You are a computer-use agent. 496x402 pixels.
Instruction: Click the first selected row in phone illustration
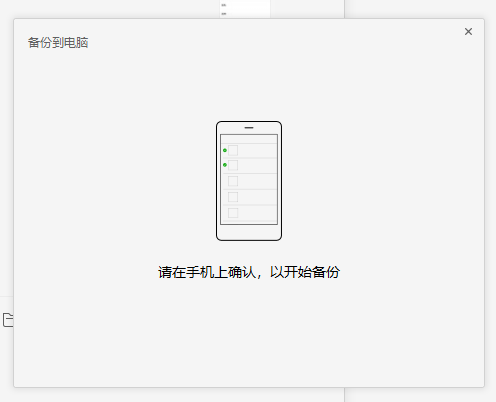coord(249,150)
